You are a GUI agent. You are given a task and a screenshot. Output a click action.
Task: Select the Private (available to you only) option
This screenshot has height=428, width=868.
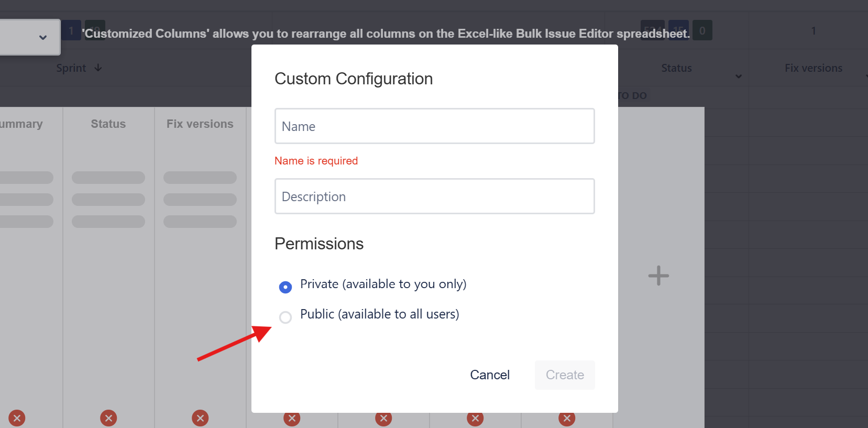[x=285, y=287]
